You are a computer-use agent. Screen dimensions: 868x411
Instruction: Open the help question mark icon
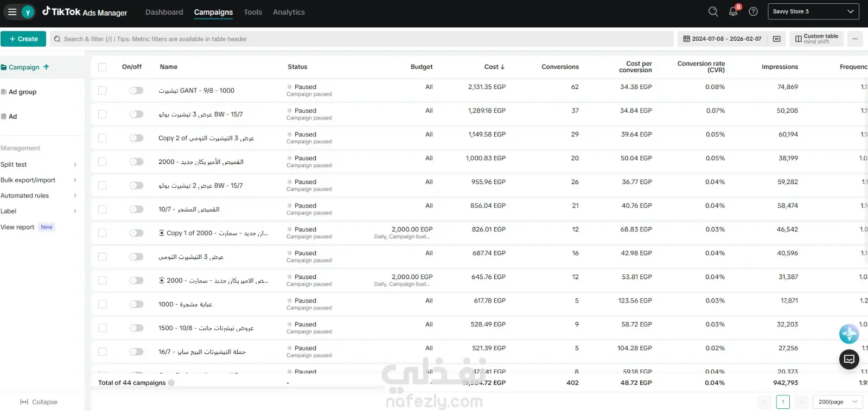753,11
